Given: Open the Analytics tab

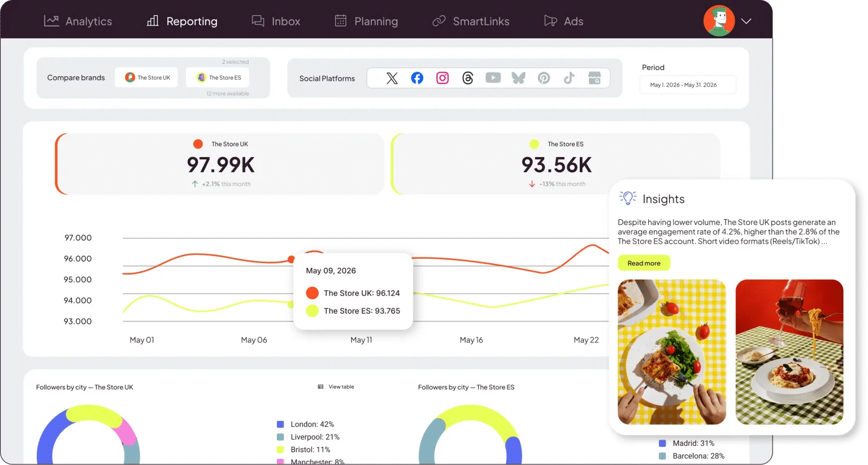Looking at the screenshot, I should (x=78, y=21).
